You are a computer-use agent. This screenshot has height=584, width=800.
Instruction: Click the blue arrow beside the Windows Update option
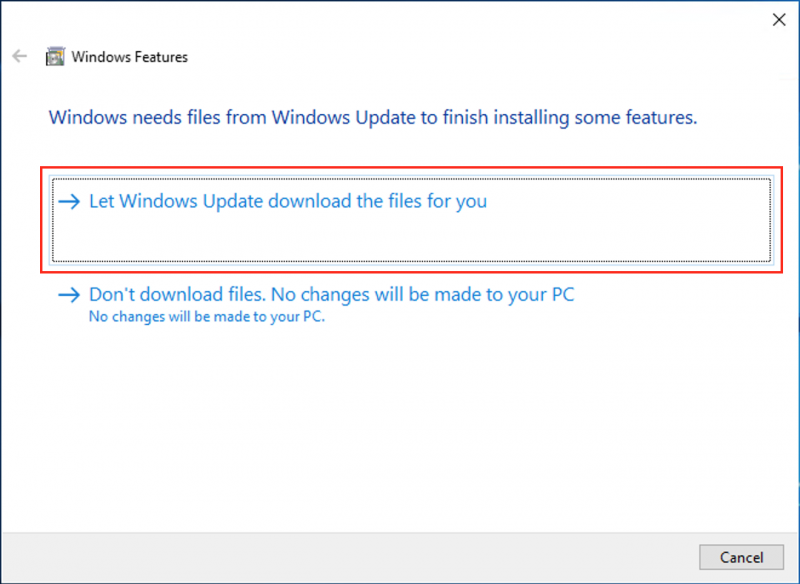(x=68, y=201)
